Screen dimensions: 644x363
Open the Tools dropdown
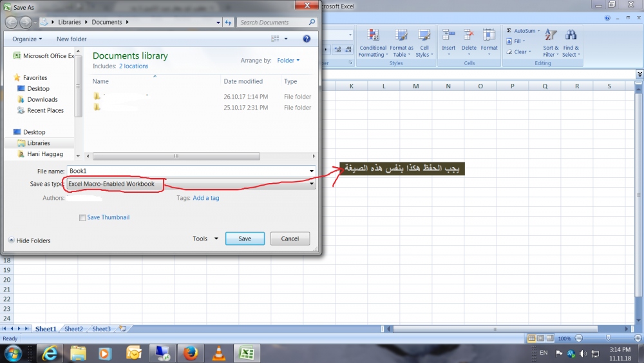pos(205,239)
